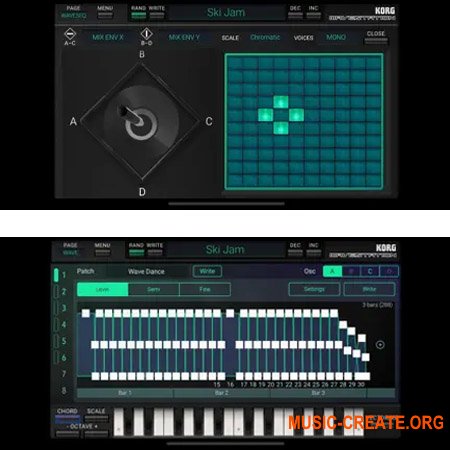
Task: Click the Write button next to Settings
Action: (x=369, y=289)
